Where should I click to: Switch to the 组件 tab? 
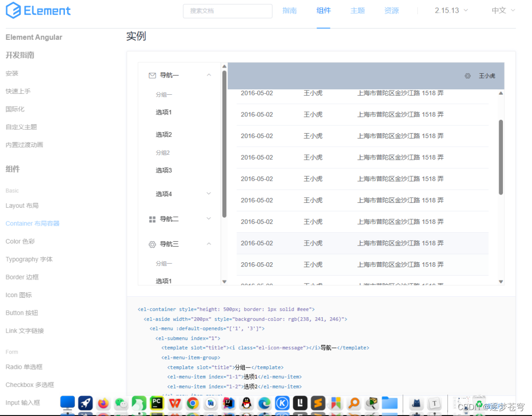tap(324, 10)
